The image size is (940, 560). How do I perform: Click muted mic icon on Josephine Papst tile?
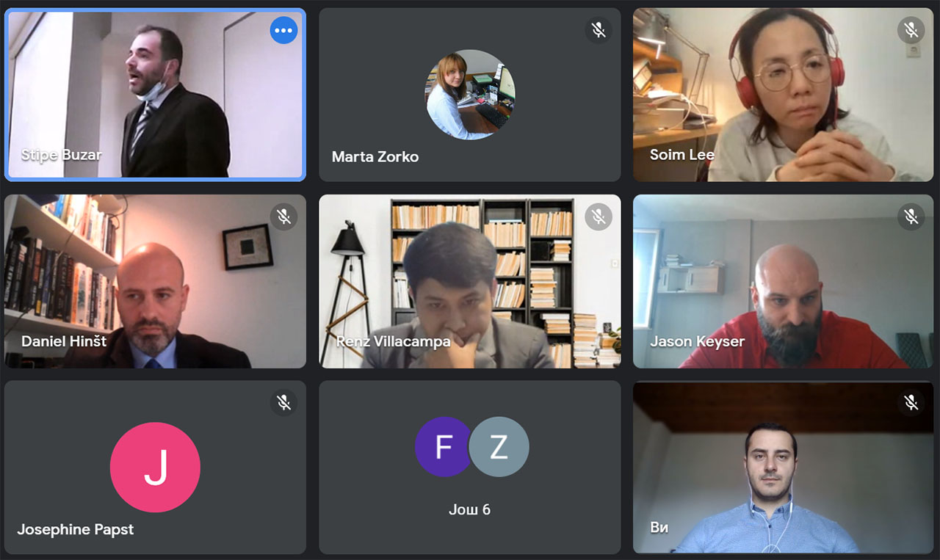click(x=283, y=402)
